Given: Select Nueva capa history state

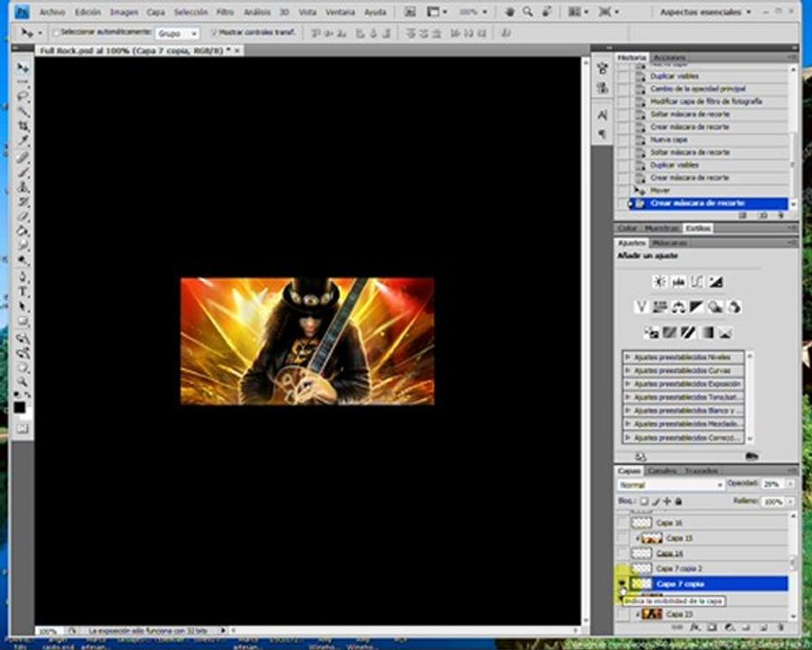Looking at the screenshot, I should pyautogui.click(x=709, y=139).
